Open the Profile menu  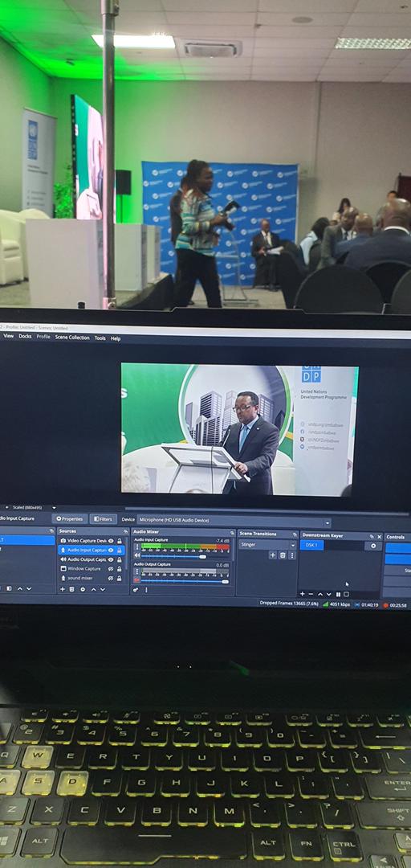43,337
